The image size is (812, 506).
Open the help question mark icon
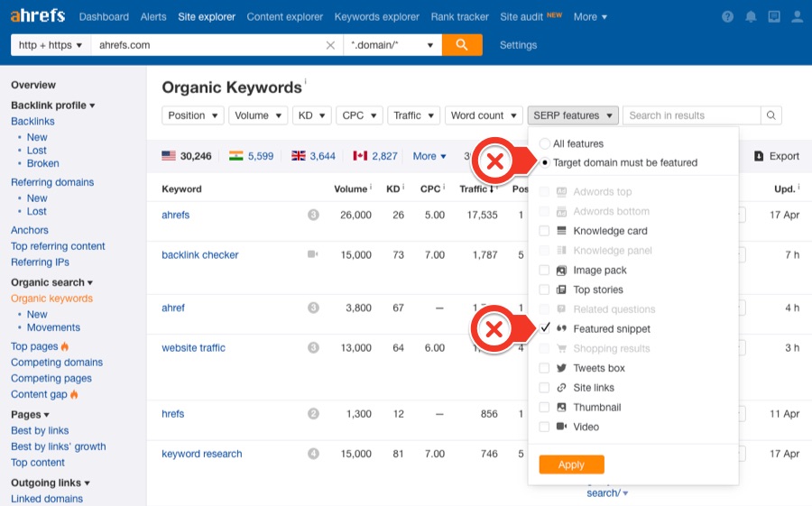[727, 16]
